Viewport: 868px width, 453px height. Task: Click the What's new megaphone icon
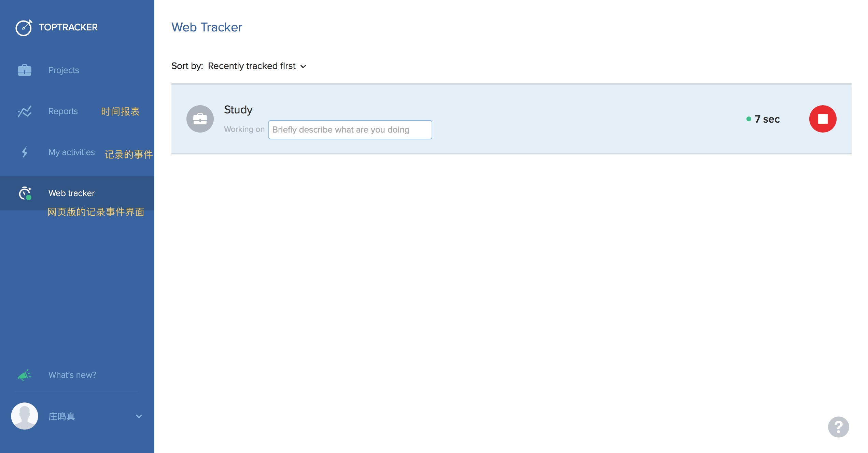point(25,375)
